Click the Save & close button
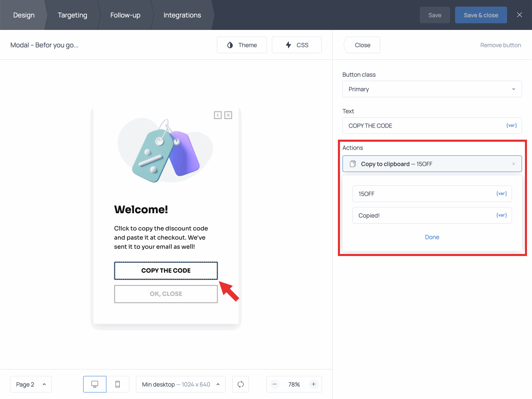 480,15
